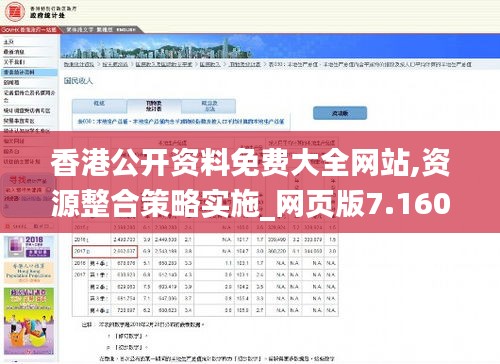Open the third tab in the tab strip
Viewport: 500px width, 364px height.
click(x=209, y=106)
